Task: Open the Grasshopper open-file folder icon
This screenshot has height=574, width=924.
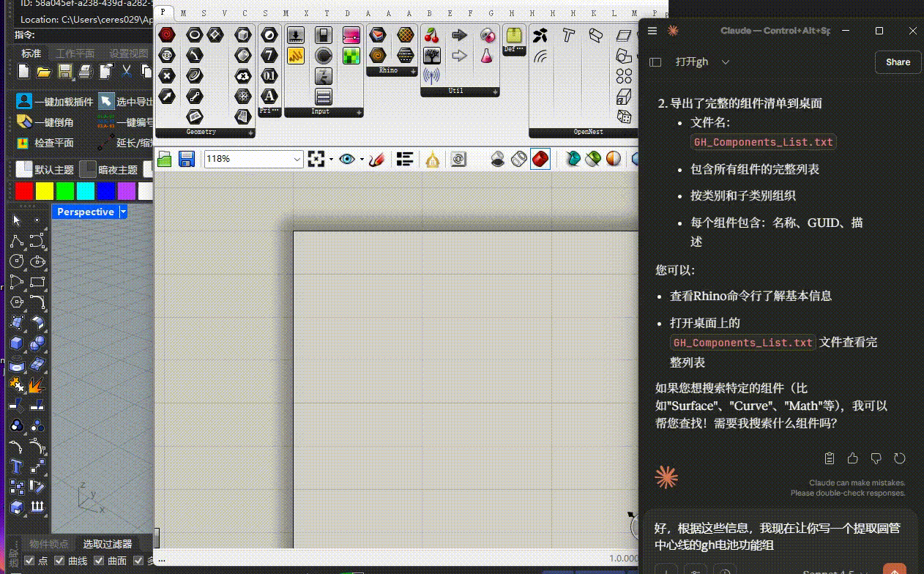Action: 165,159
